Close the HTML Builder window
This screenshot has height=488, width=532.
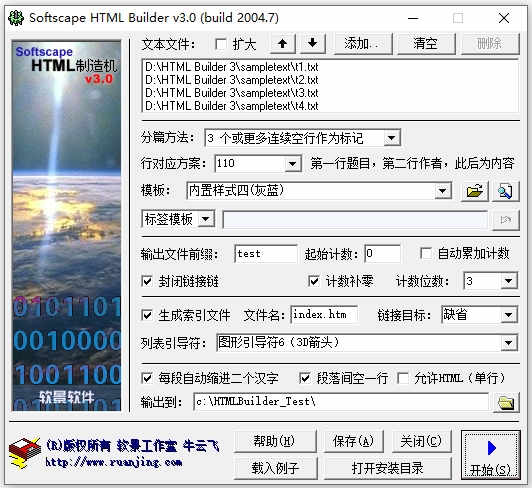click(504, 18)
